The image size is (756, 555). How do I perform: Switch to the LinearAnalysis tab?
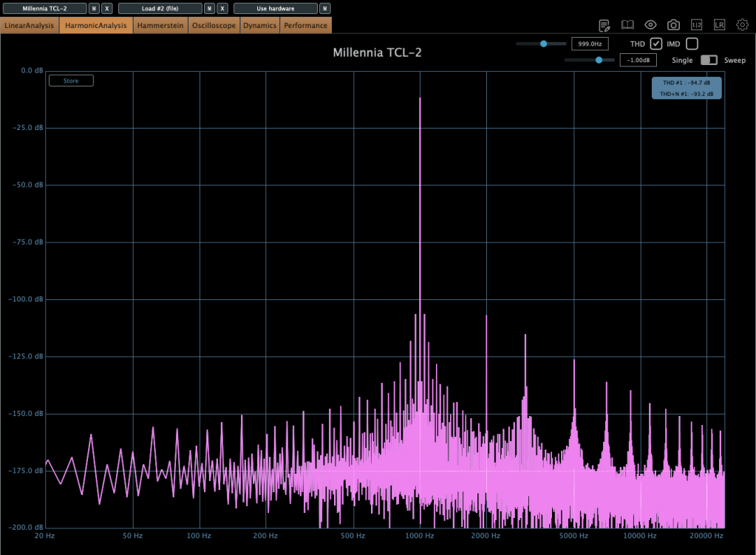pyautogui.click(x=30, y=25)
